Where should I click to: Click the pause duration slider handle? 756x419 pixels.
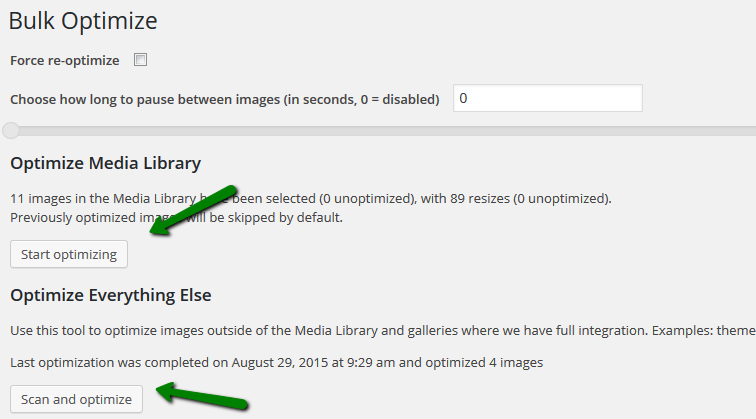point(10,130)
